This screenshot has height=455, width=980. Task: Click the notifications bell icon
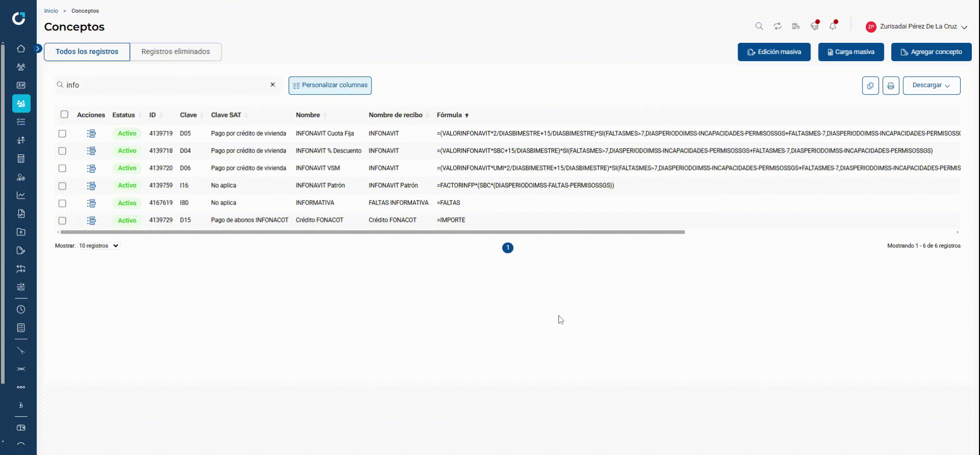point(833,26)
